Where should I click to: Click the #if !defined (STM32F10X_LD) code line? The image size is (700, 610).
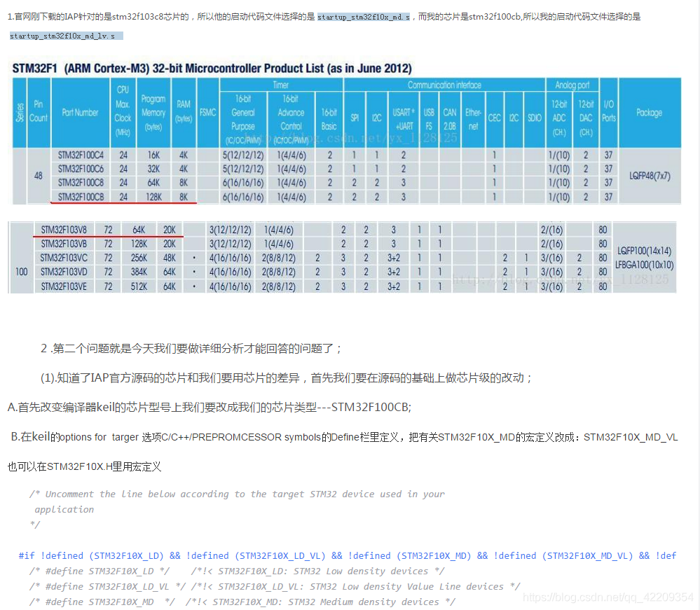[x=348, y=555]
